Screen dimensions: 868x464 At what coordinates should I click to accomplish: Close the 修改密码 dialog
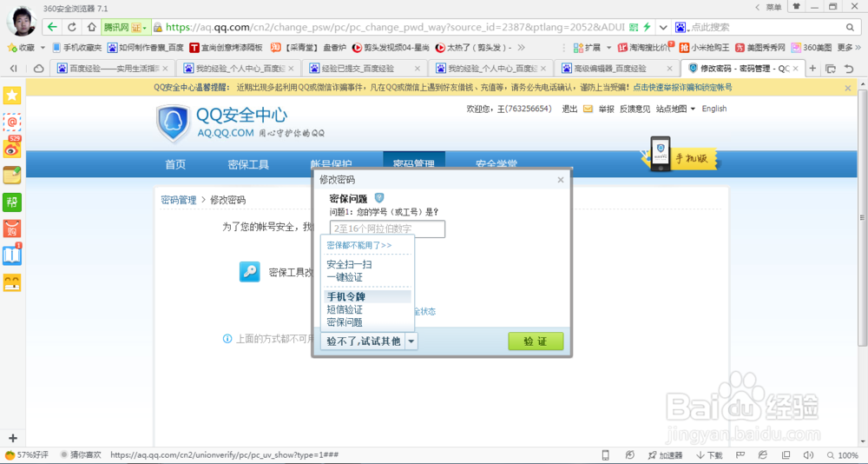(560, 180)
